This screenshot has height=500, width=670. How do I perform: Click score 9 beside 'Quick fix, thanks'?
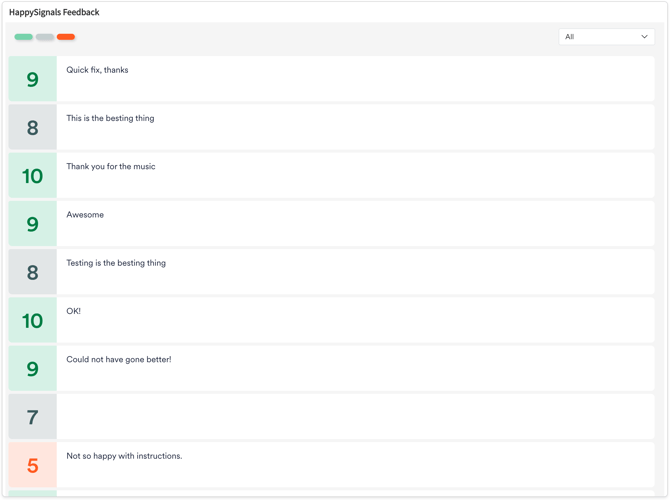[x=32, y=79]
